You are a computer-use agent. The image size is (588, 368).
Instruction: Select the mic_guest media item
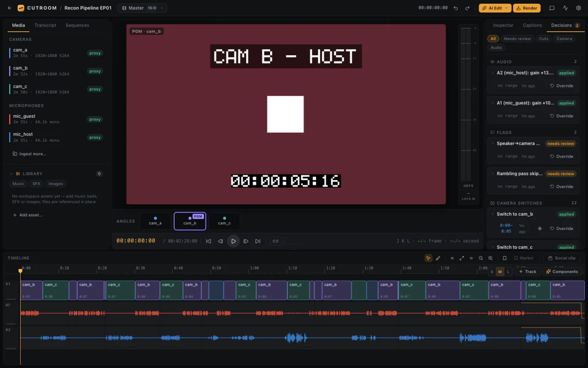(x=56, y=119)
